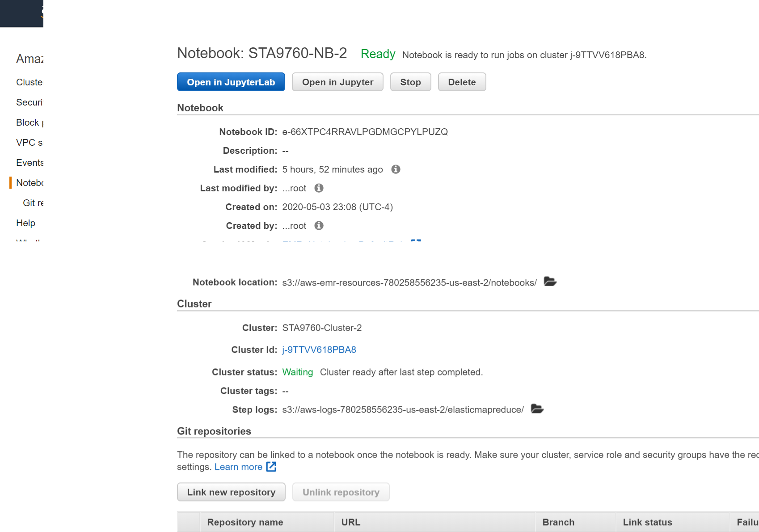Image resolution: width=759 pixels, height=532 pixels.
Task: Click the Link new repository button
Action: 231,492
